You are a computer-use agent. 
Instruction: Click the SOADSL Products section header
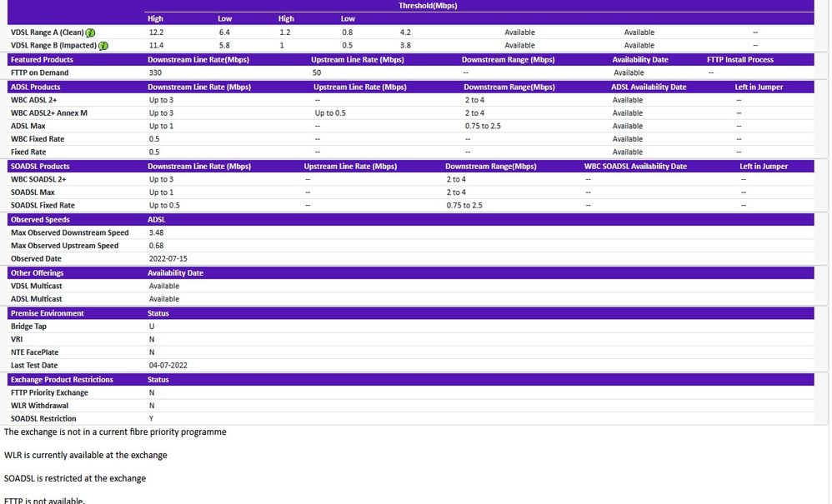(40, 167)
